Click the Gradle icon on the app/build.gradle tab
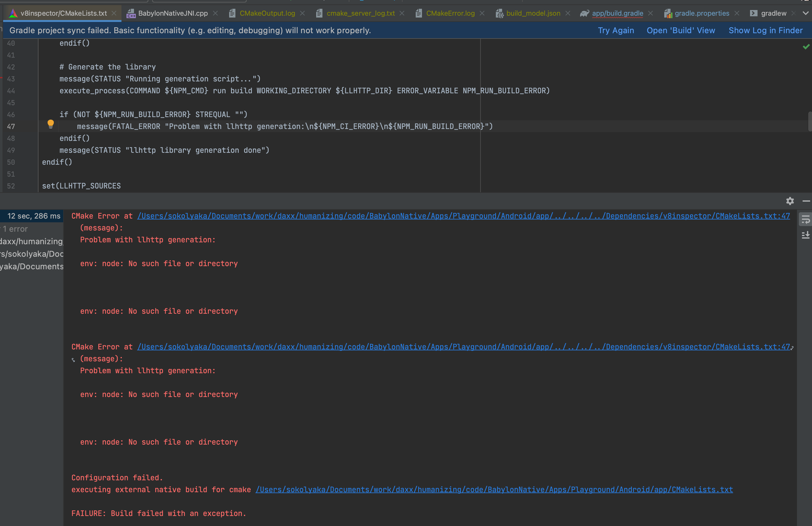This screenshot has width=812, height=526. [584, 13]
